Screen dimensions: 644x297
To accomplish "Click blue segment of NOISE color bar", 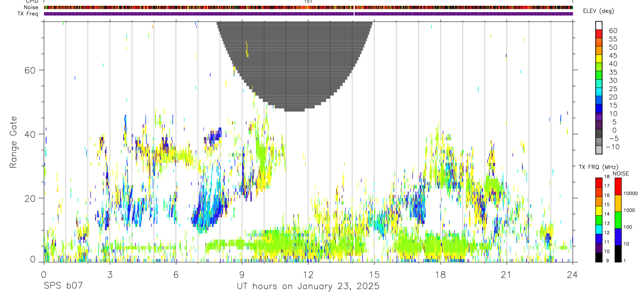I will coord(618,237).
